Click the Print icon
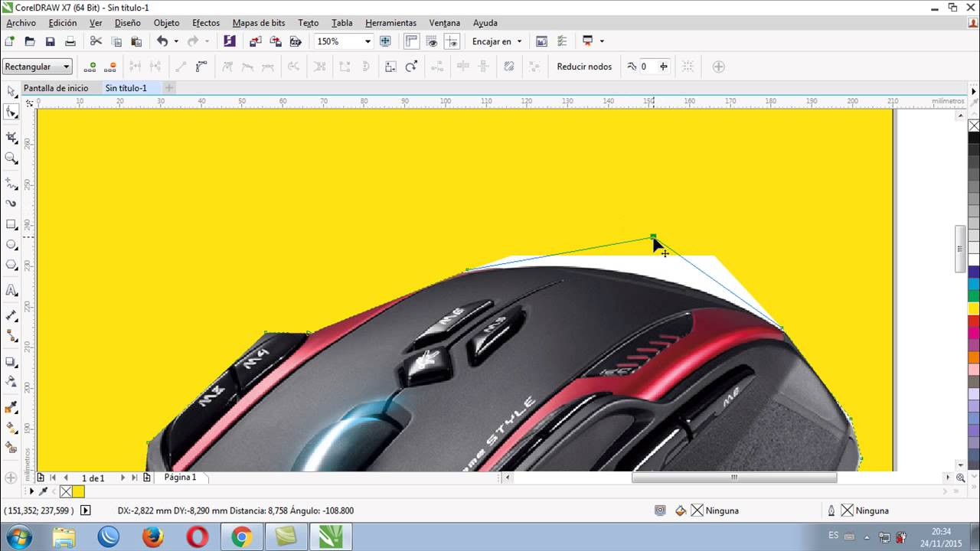 click(x=70, y=41)
